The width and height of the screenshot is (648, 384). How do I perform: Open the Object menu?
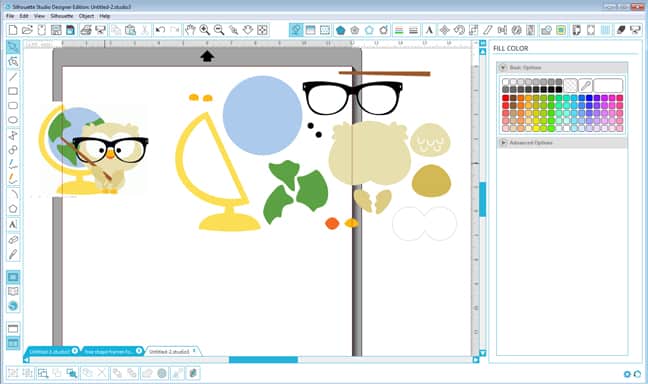(x=86, y=16)
